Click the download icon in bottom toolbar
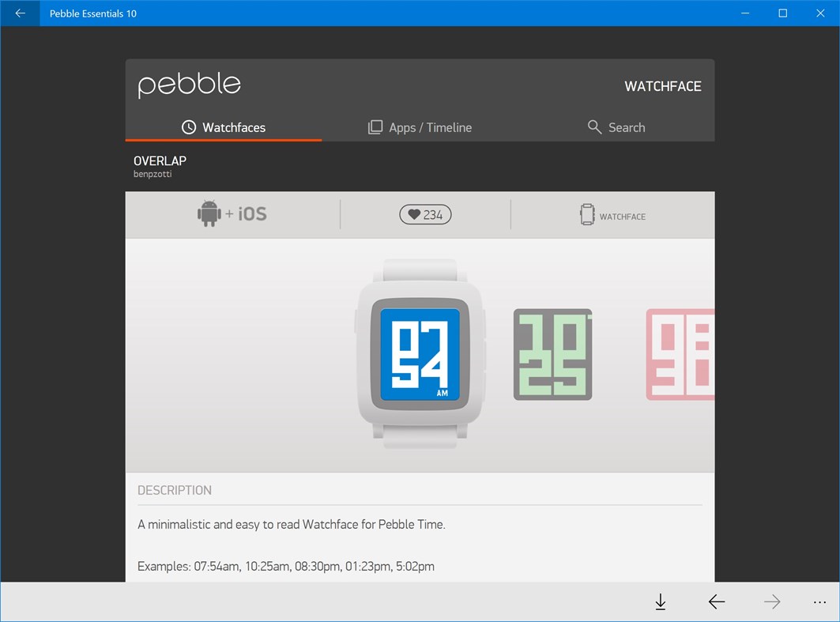 [x=661, y=601]
